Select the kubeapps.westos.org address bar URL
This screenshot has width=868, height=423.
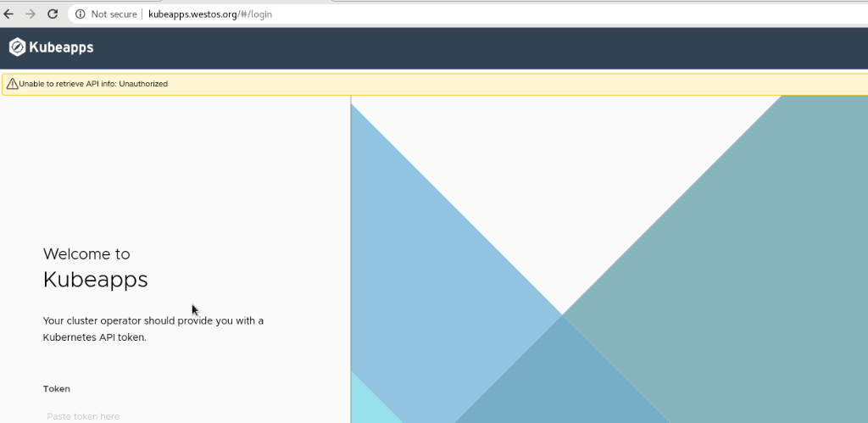210,14
